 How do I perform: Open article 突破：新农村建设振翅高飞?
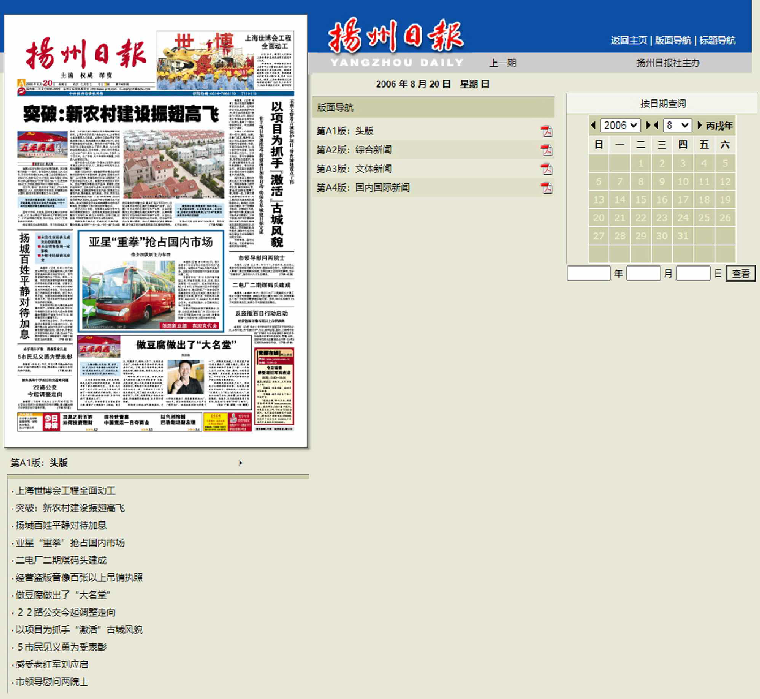[70, 508]
